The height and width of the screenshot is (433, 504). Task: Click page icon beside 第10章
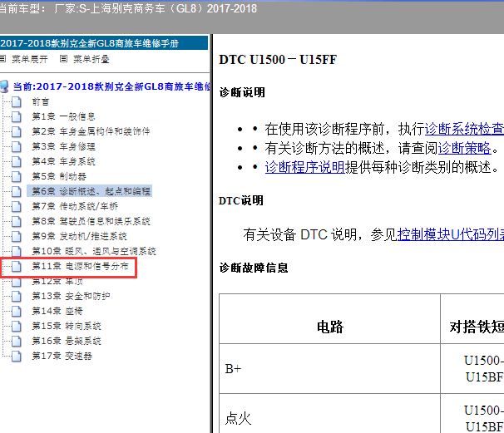pyautogui.click(x=17, y=251)
